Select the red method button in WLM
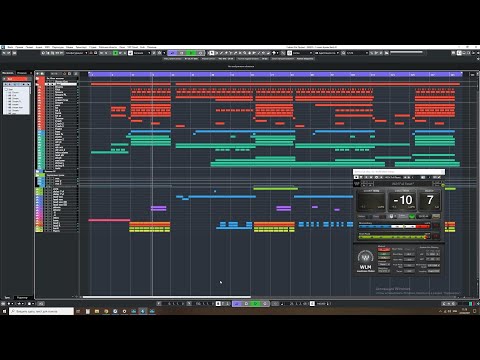 (384, 249)
